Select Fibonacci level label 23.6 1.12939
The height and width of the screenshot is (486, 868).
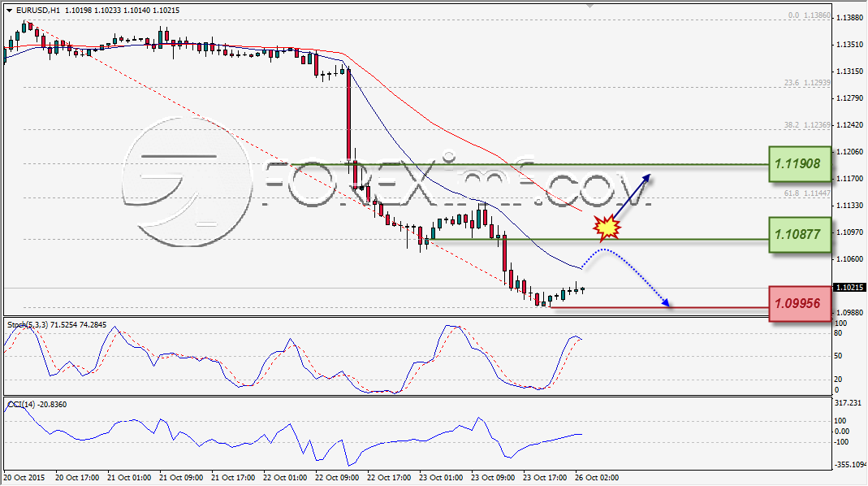pyautogui.click(x=807, y=83)
